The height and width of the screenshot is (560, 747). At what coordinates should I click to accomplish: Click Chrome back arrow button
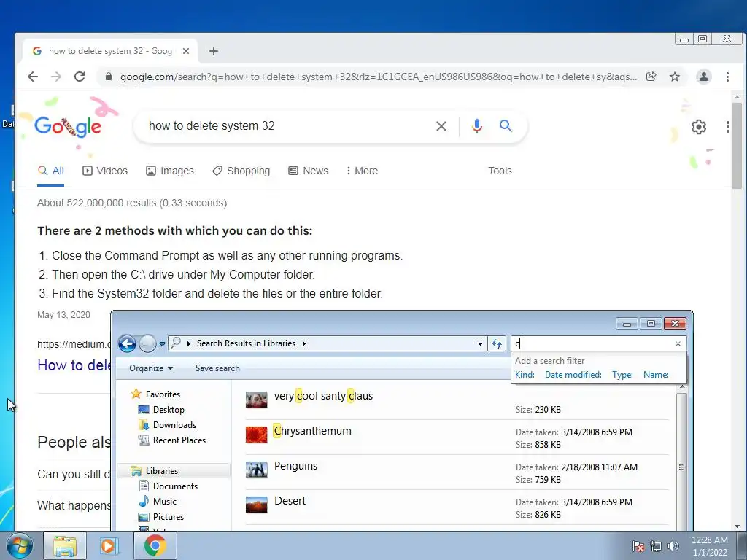(x=32, y=77)
